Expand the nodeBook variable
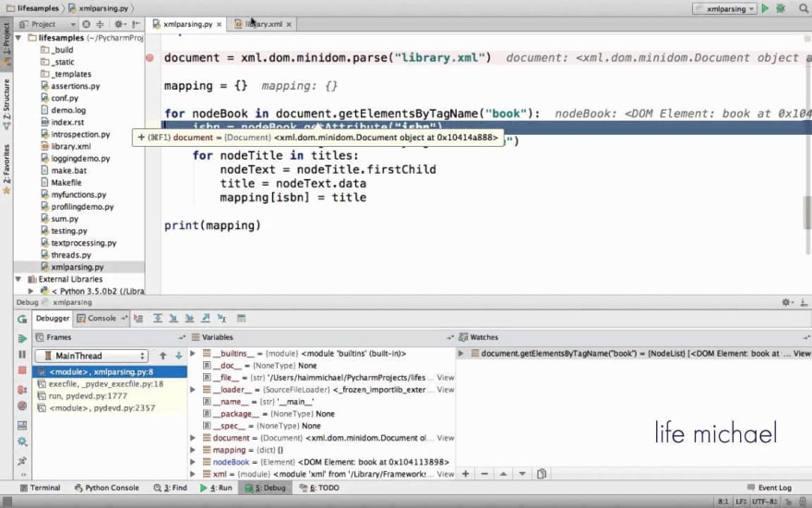The width and height of the screenshot is (812, 508). click(x=193, y=462)
